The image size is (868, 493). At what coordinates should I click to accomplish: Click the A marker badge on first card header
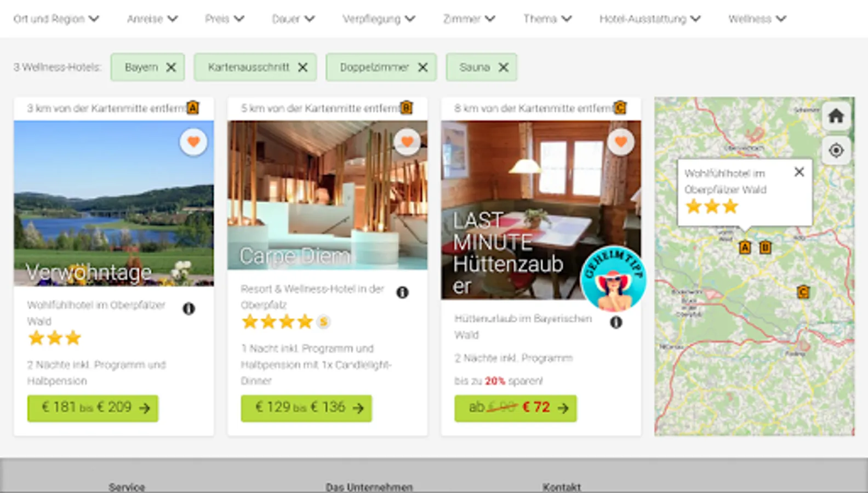(x=192, y=108)
